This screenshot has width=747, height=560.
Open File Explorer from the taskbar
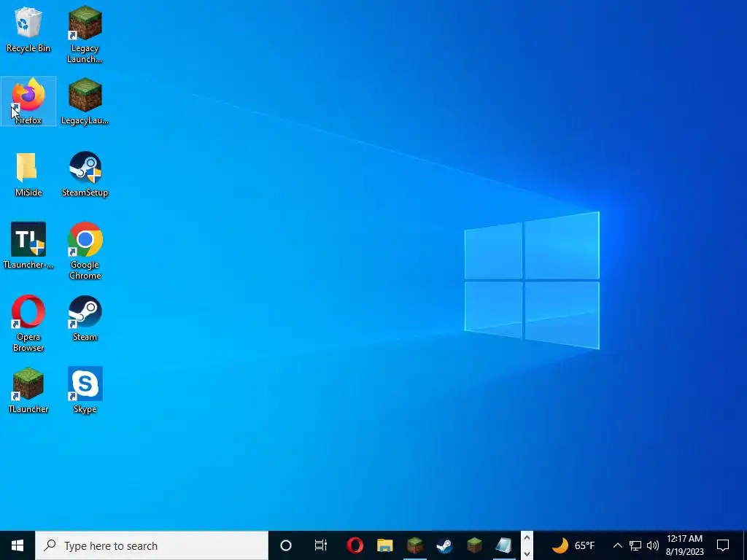tap(385, 545)
